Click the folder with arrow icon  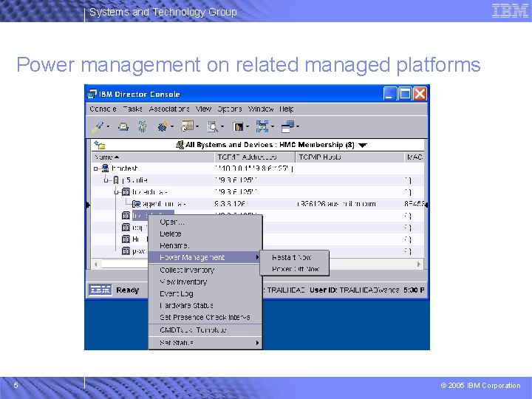[100, 145]
